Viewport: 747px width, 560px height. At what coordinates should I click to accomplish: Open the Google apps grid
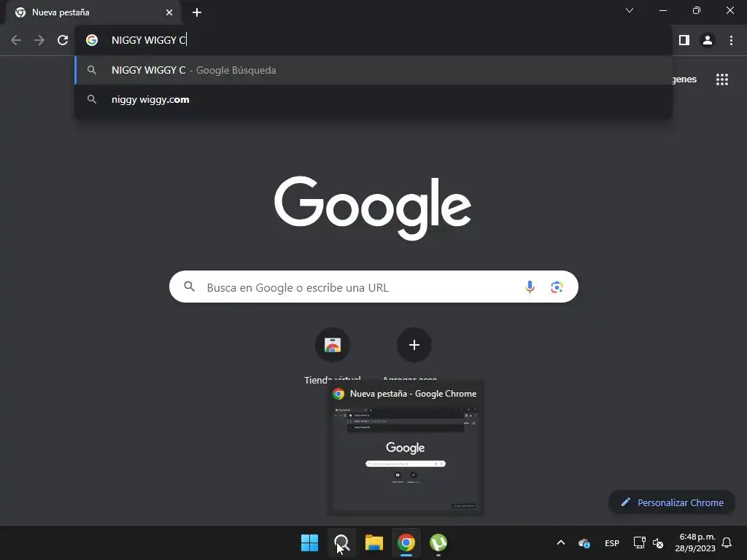click(x=722, y=79)
